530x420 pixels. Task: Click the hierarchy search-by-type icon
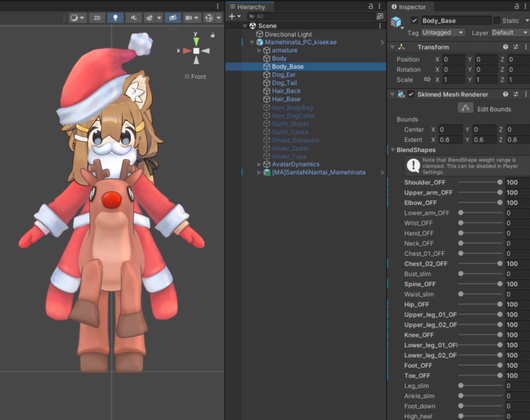(380, 16)
